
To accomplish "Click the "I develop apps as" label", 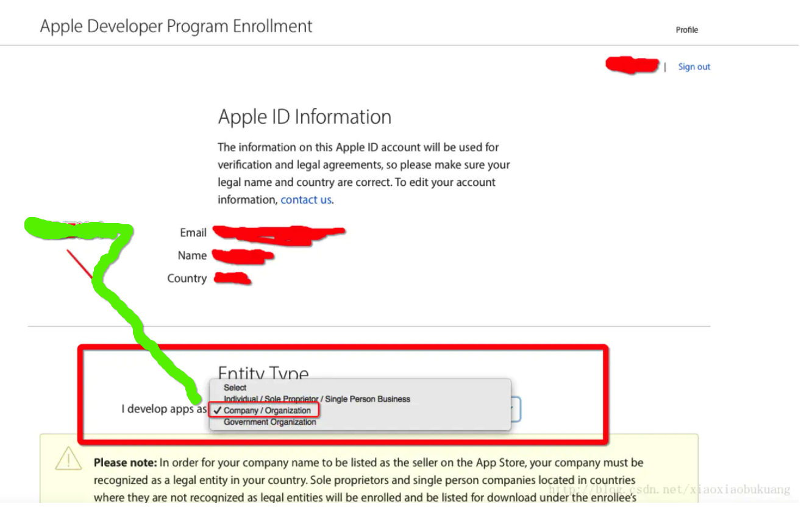I will click(164, 409).
